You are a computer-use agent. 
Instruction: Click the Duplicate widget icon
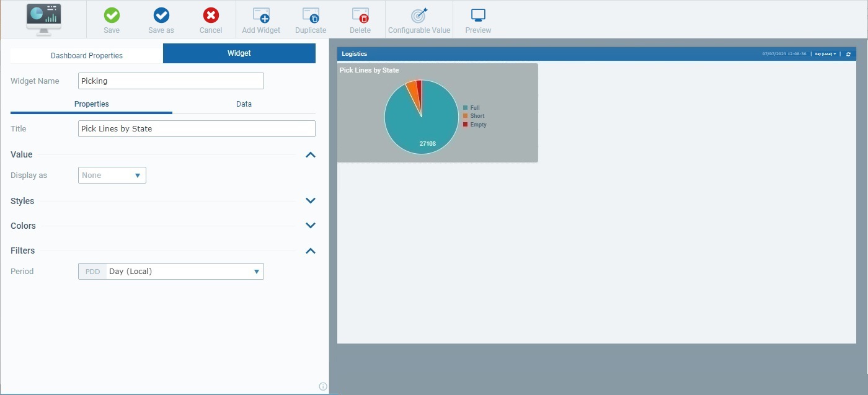pyautogui.click(x=310, y=19)
